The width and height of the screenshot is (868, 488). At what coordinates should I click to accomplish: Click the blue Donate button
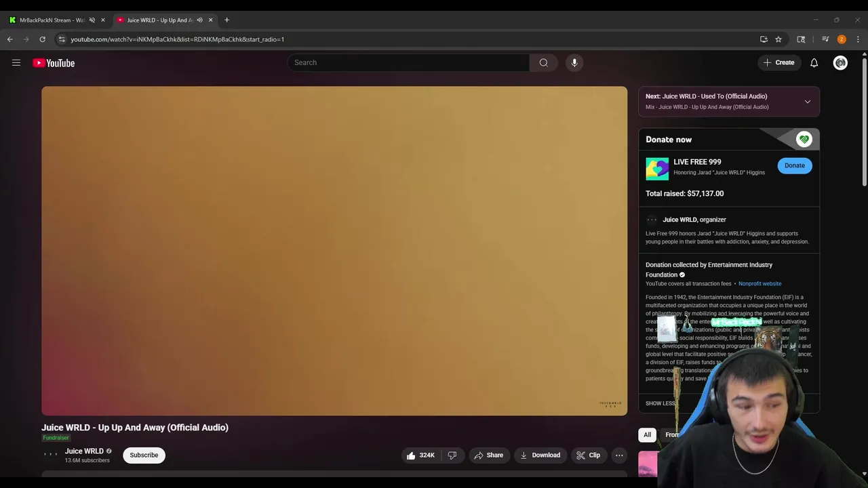[794, 165]
